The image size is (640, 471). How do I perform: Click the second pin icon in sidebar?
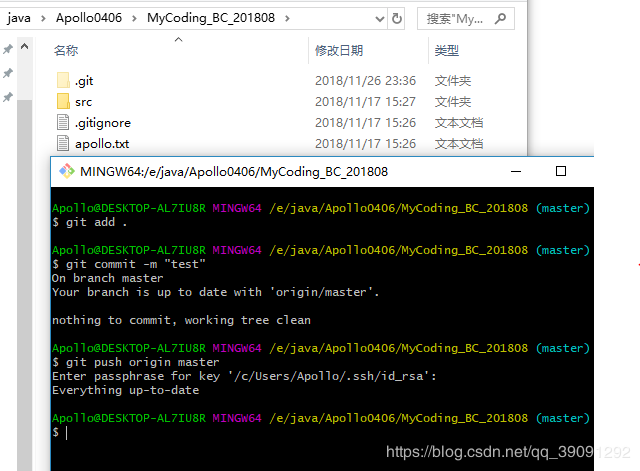point(8,73)
